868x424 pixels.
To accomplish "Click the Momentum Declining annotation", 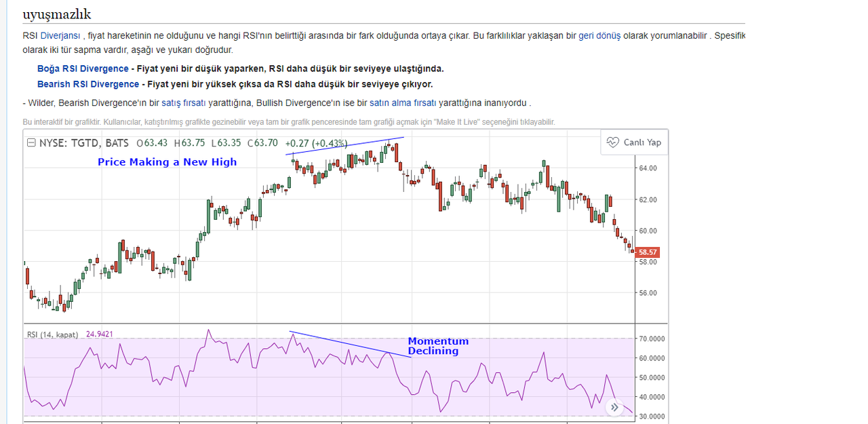I will coord(438,346).
